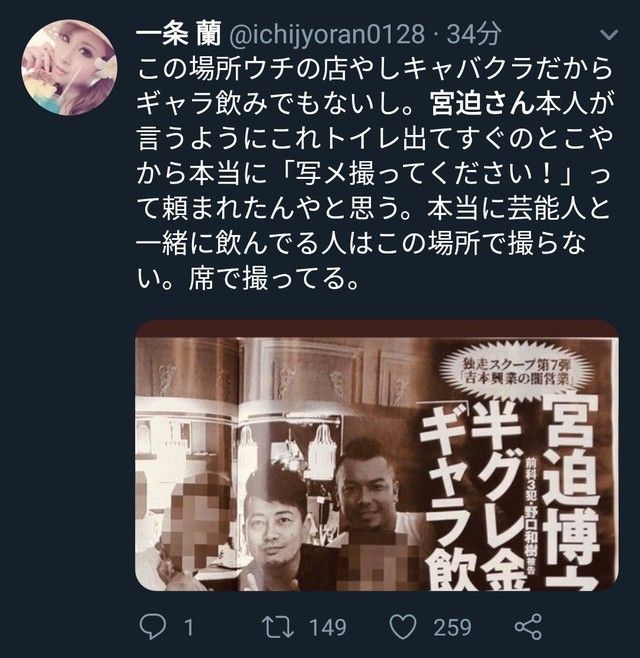Click the retweet count 149
640x658 pixels.
tap(327, 627)
